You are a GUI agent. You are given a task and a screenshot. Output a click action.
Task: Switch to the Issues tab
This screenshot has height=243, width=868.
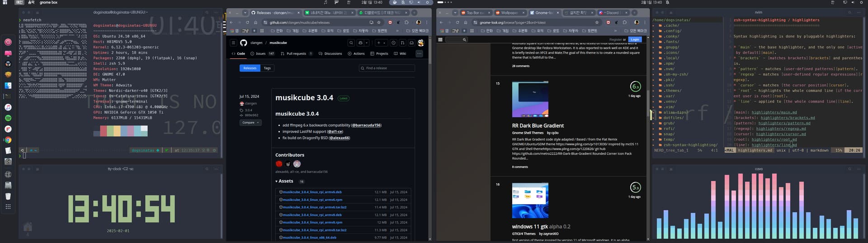tap(263, 53)
